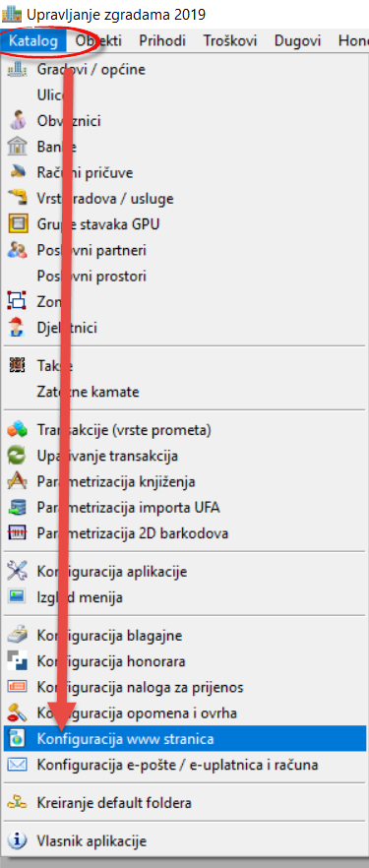The height and width of the screenshot is (868, 369).
Task: Click the Konfiguracija blagajne cash register icon
Action: [16, 636]
